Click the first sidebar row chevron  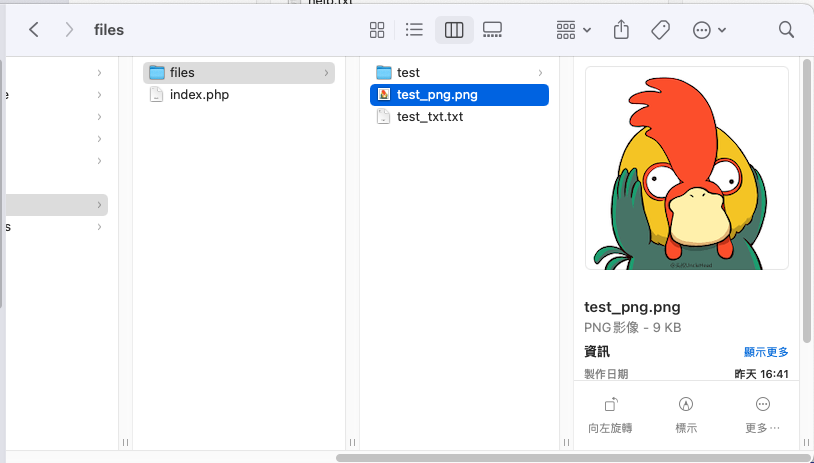99,73
